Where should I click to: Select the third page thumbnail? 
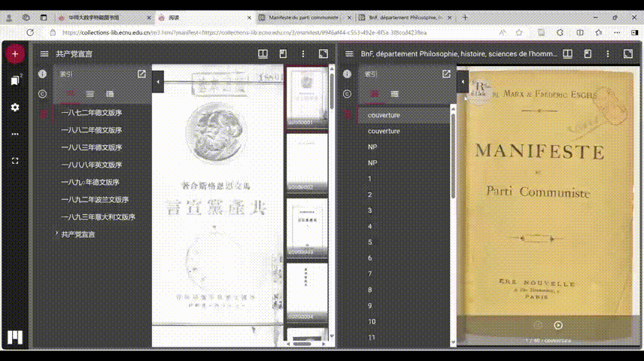(307, 227)
